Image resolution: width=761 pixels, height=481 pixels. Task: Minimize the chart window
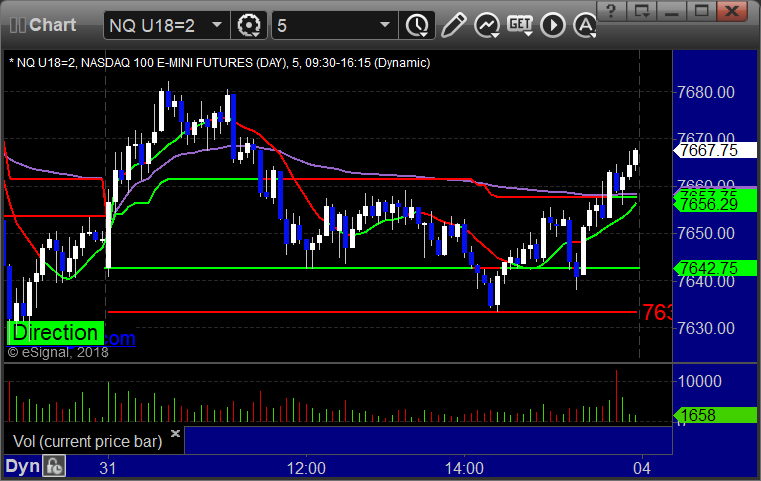[672, 11]
